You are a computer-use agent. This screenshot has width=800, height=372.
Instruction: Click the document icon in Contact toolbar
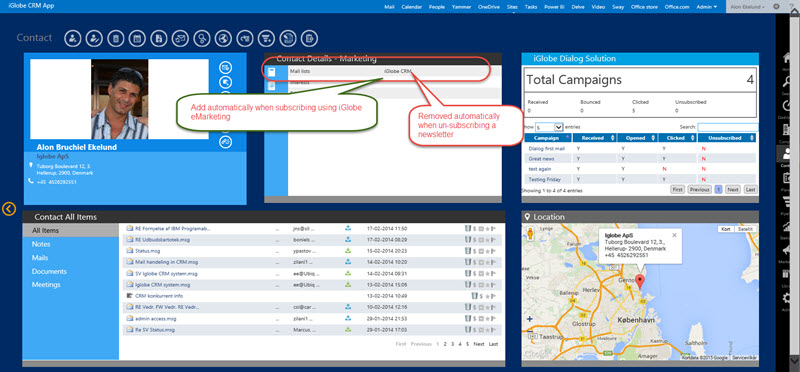pos(159,38)
